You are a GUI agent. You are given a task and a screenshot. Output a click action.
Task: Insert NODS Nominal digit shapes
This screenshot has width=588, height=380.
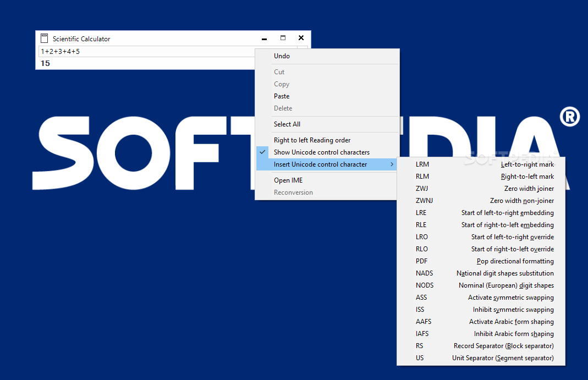click(x=481, y=285)
